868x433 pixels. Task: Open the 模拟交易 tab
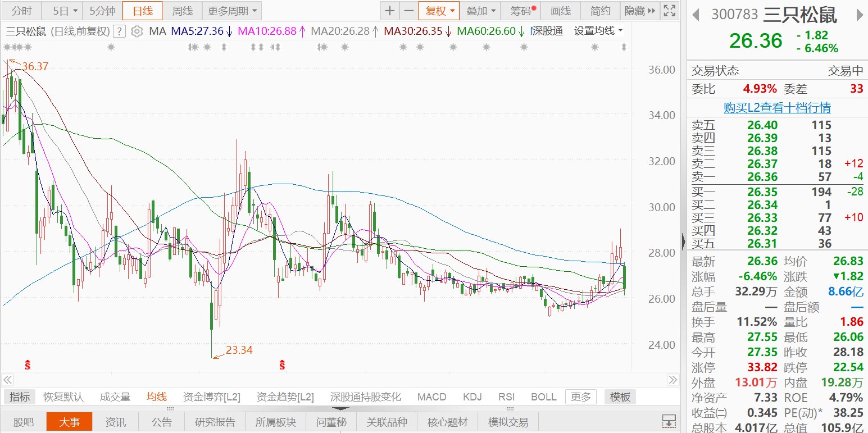tap(508, 422)
